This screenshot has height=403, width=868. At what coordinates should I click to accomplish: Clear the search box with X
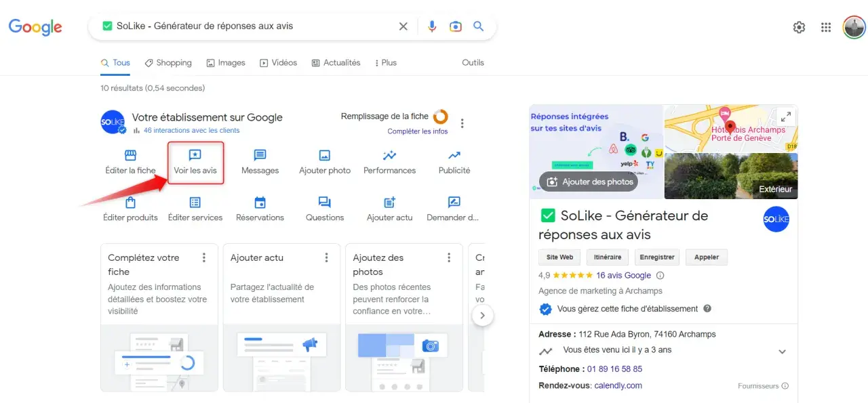tap(403, 26)
